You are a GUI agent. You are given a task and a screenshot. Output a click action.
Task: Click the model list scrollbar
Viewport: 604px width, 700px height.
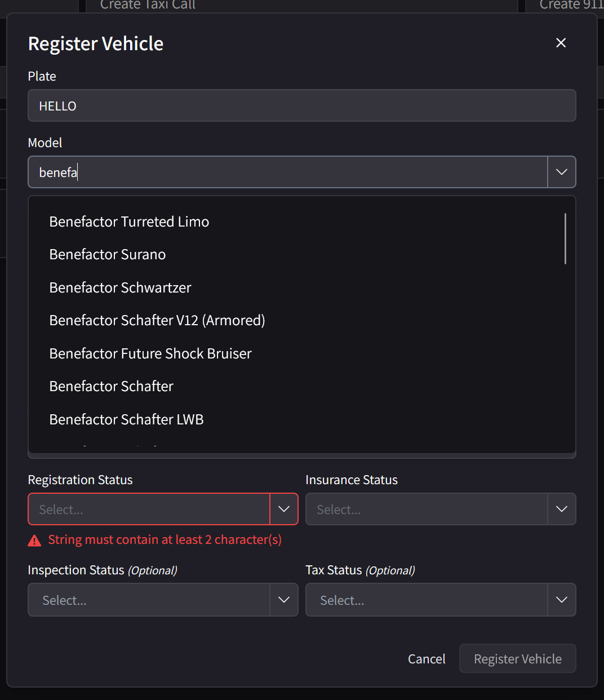click(x=565, y=239)
